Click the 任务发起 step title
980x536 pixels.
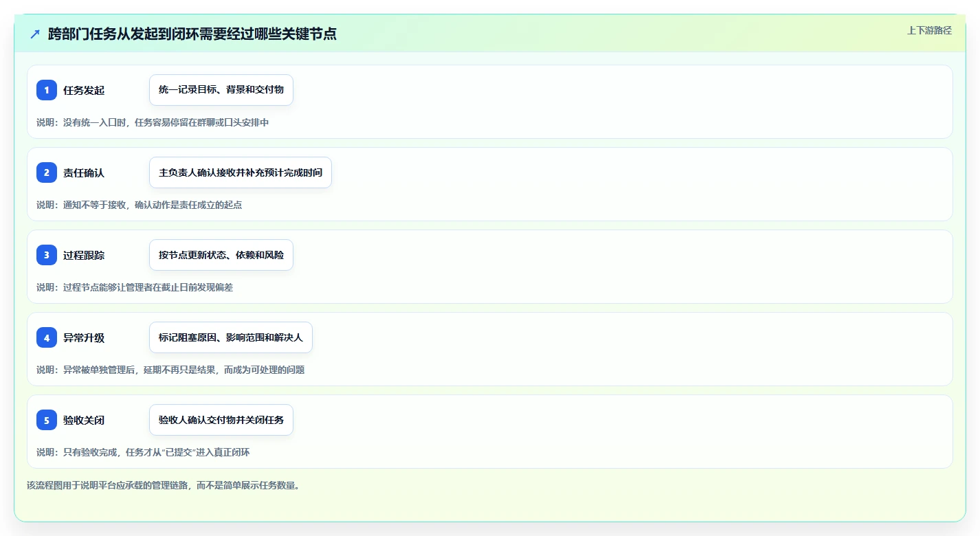84,90
